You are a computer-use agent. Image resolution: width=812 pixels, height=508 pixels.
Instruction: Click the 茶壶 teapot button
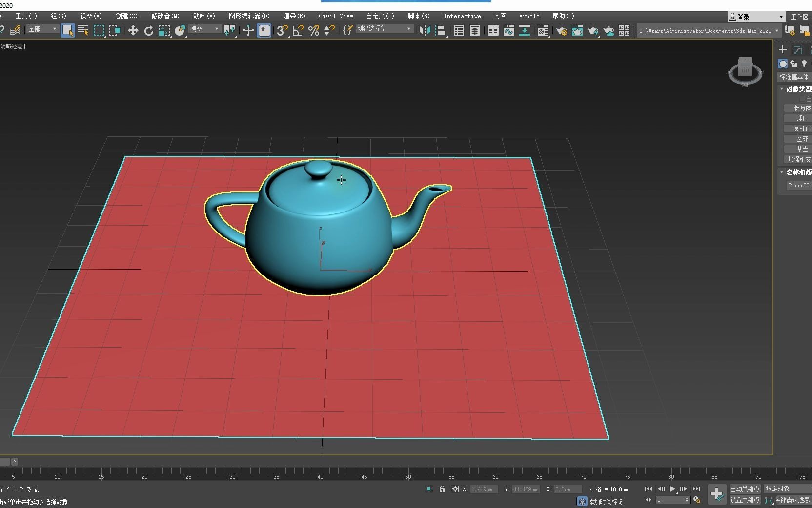pos(797,149)
